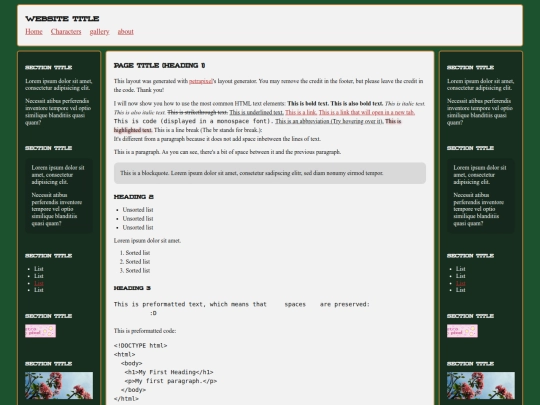This screenshot has height=405, width=540.
Task: Click the red List link in right sidebar
Action: coord(461,283)
